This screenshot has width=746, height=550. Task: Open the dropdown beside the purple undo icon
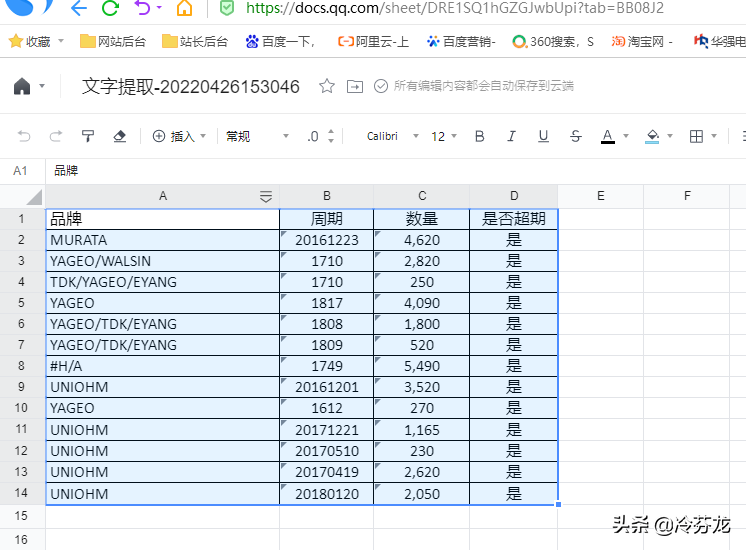pyautogui.click(x=159, y=7)
